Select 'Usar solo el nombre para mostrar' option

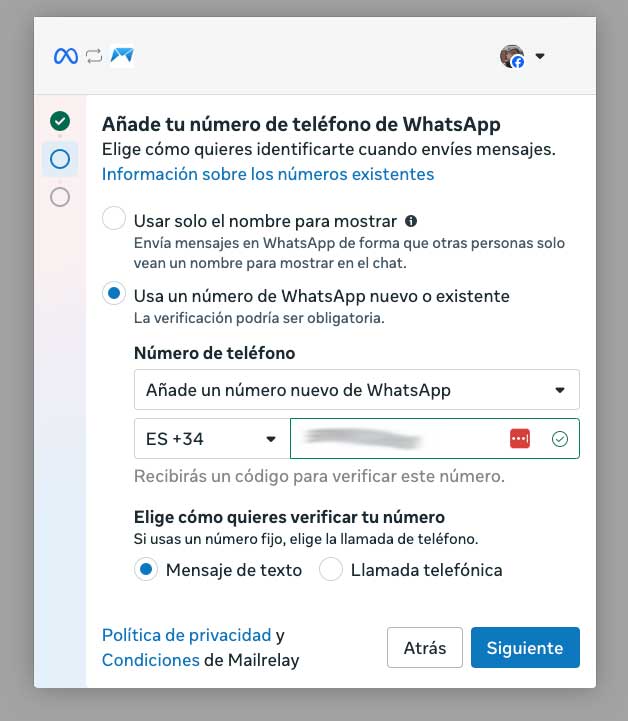coord(114,218)
